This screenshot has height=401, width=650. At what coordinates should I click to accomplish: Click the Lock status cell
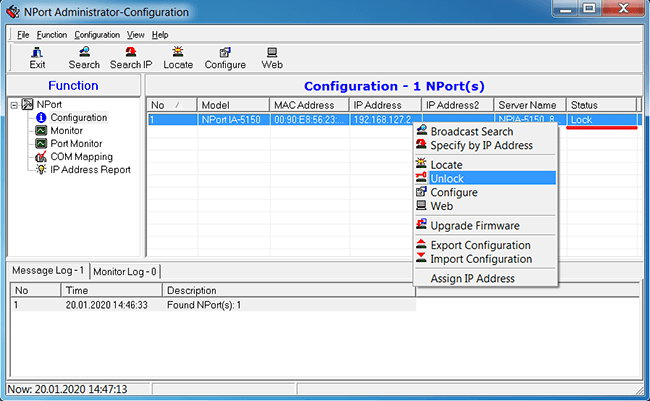coord(602,120)
